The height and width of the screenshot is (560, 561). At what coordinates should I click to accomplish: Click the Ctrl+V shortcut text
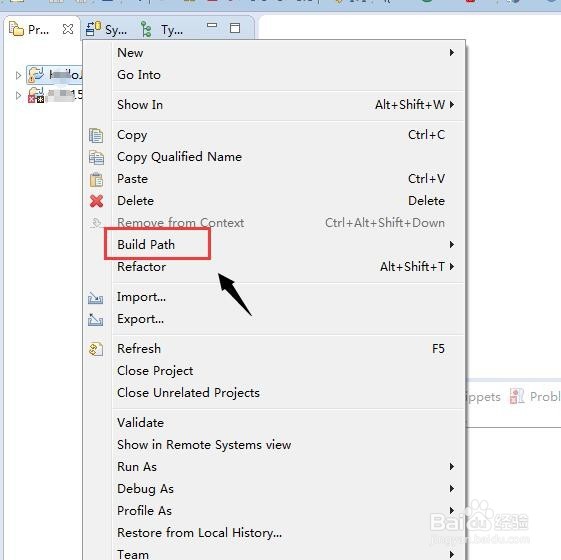click(426, 179)
